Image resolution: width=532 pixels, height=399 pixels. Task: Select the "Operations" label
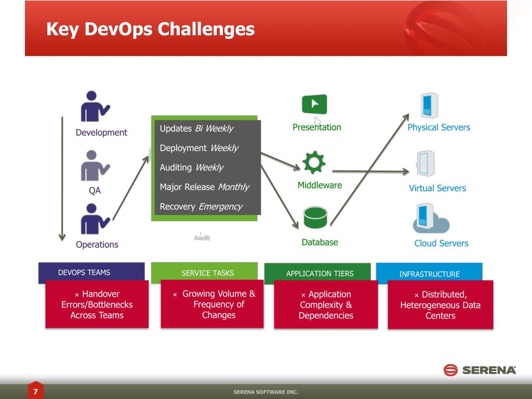97,244
